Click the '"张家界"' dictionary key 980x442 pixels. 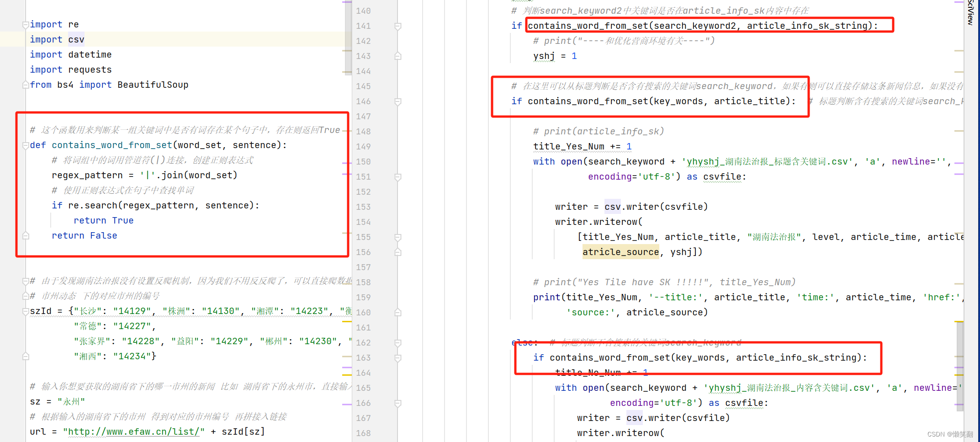click(x=92, y=341)
